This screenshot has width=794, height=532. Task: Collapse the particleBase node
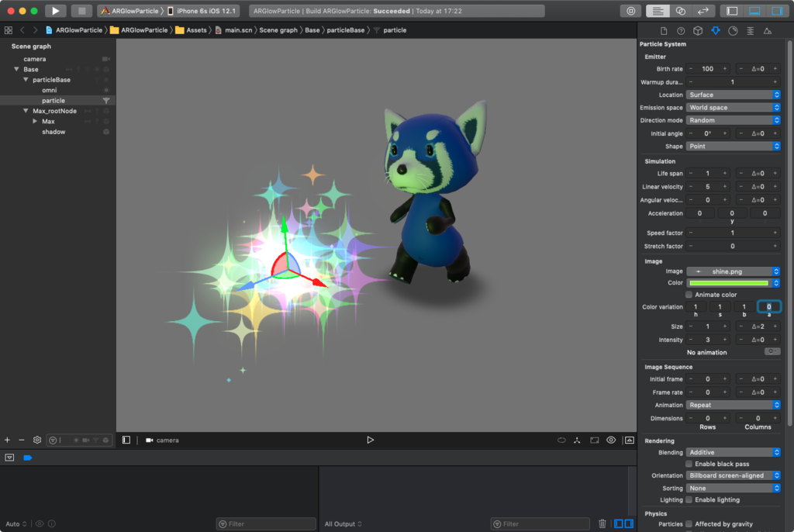26,80
